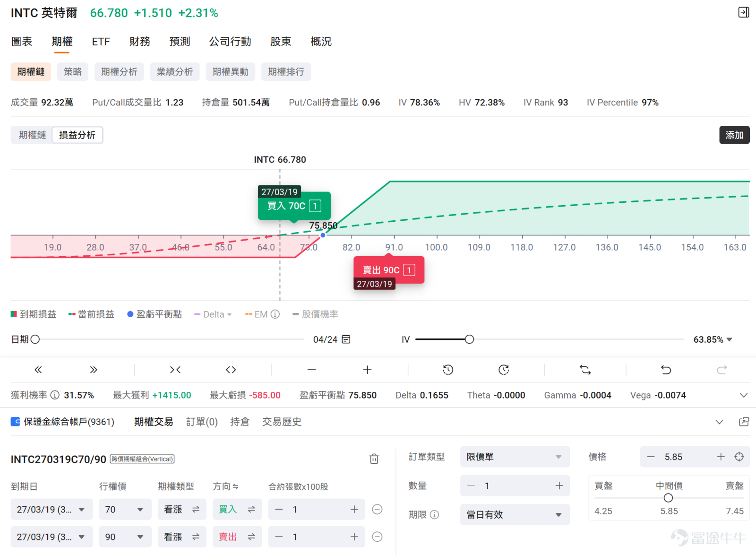This screenshot has height=555, width=756.
Task: Open the 期限 當日有效 dropdown
Action: pyautogui.click(x=515, y=515)
